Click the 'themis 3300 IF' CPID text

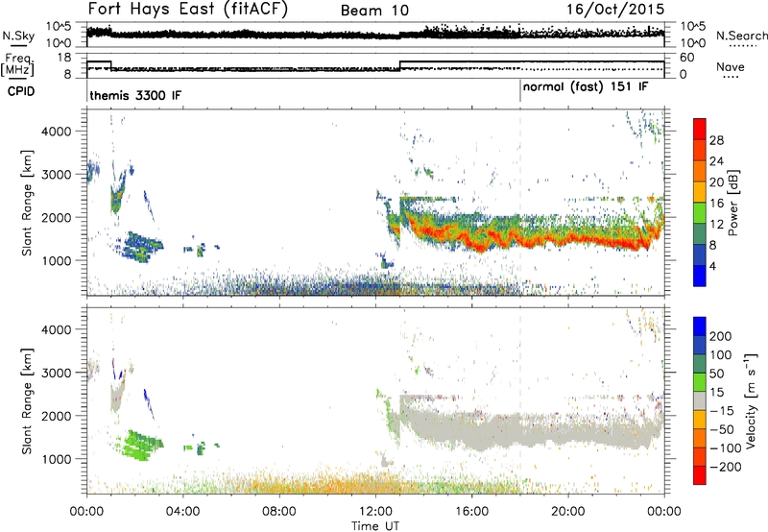pos(135,95)
